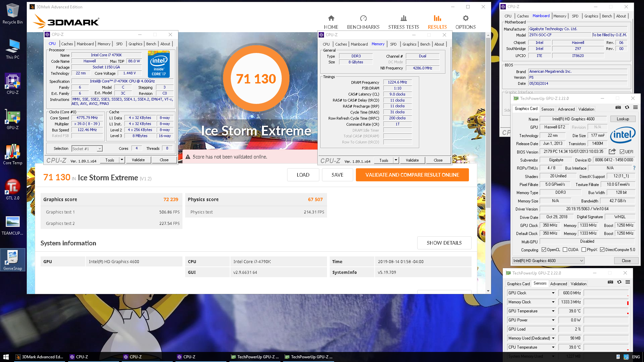Click Intel logo in GPU-Z Graphics Card tab
The width and height of the screenshot is (644, 362).
(623, 135)
